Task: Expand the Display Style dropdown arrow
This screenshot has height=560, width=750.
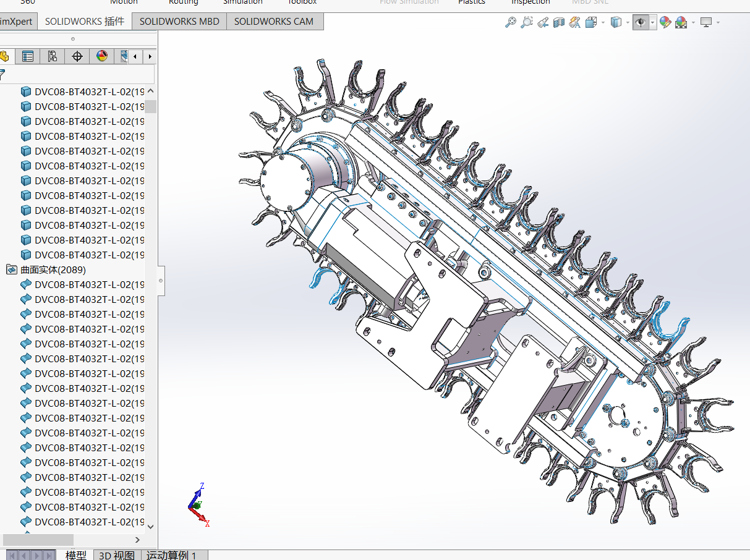Action: click(628, 23)
